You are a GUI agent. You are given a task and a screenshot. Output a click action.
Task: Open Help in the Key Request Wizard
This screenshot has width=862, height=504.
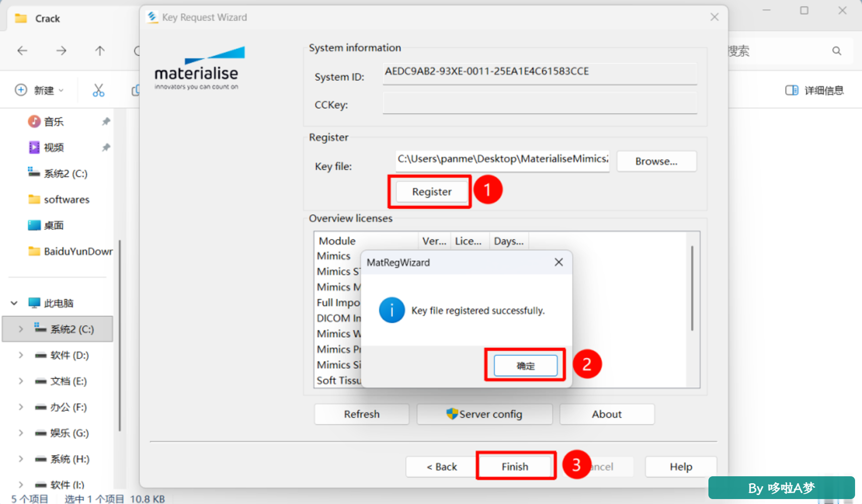(681, 466)
